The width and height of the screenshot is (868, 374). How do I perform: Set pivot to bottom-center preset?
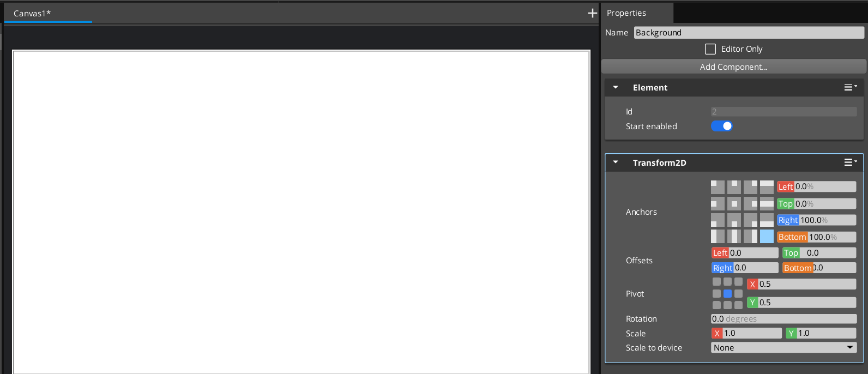(727, 305)
